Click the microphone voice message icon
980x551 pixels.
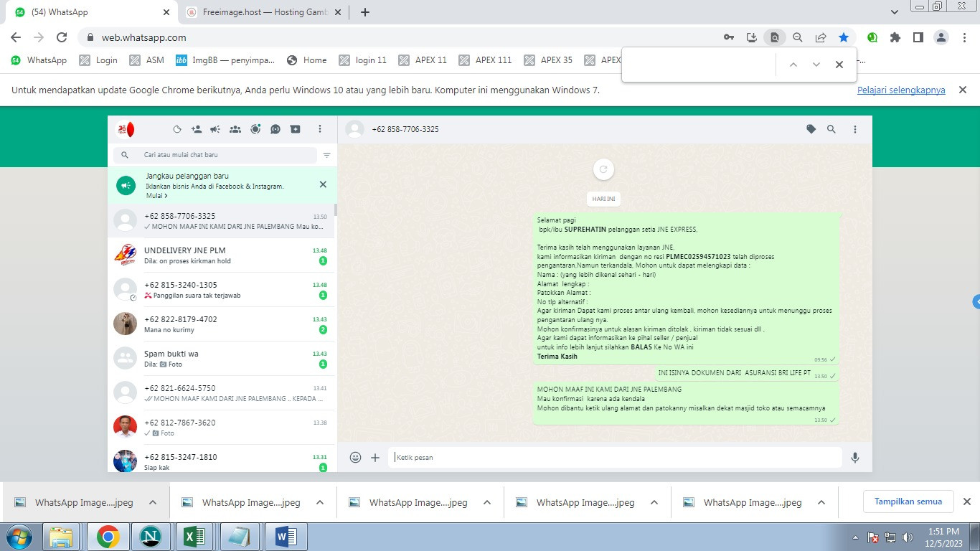pyautogui.click(x=855, y=457)
